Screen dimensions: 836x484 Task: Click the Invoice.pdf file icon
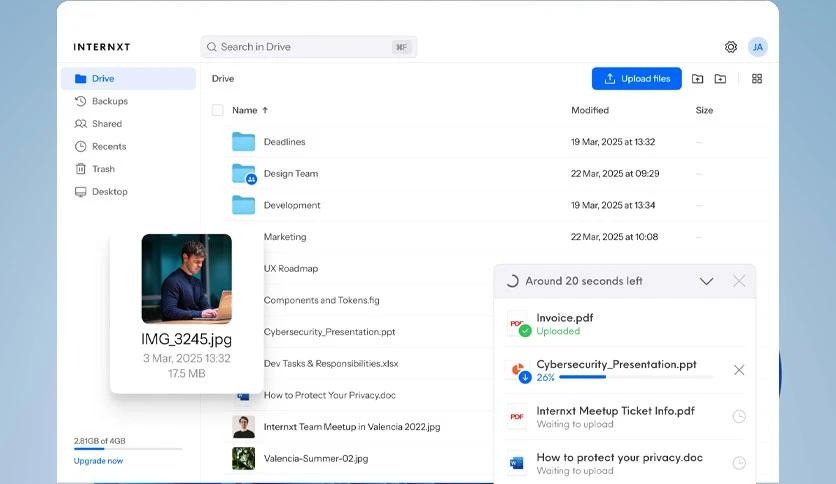coord(518,324)
